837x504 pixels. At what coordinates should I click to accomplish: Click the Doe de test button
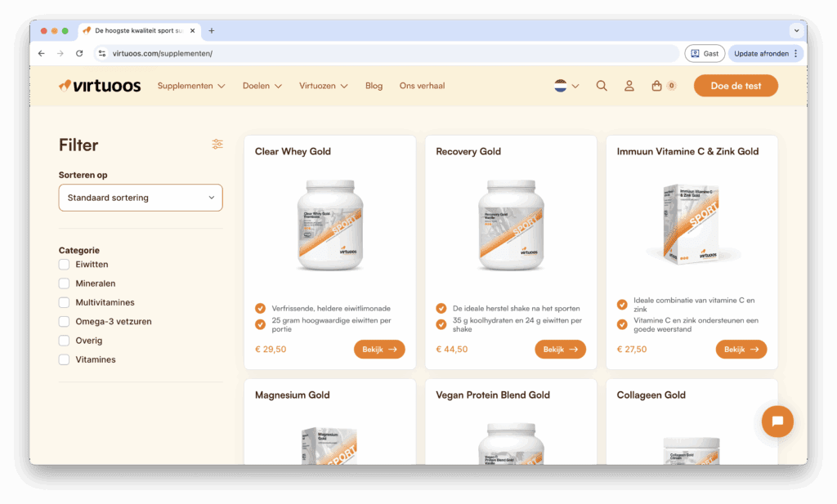(x=735, y=85)
